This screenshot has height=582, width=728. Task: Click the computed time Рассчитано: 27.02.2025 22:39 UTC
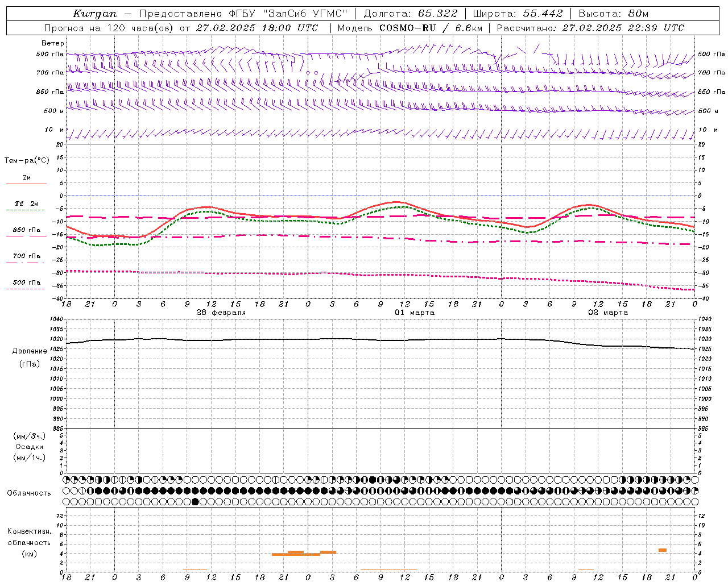pos(590,28)
